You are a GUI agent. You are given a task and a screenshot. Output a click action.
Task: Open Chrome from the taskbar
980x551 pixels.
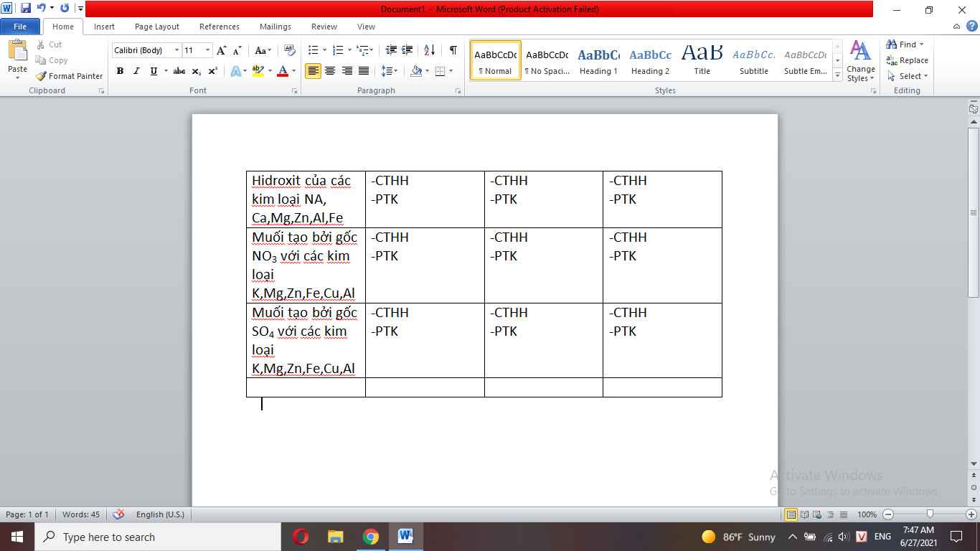pyautogui.click(x=370, y=537)
